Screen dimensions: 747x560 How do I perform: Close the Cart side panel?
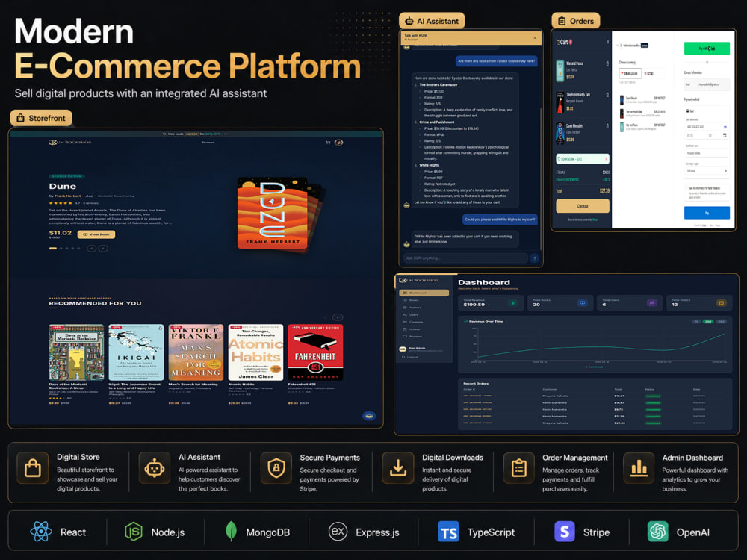608,42
